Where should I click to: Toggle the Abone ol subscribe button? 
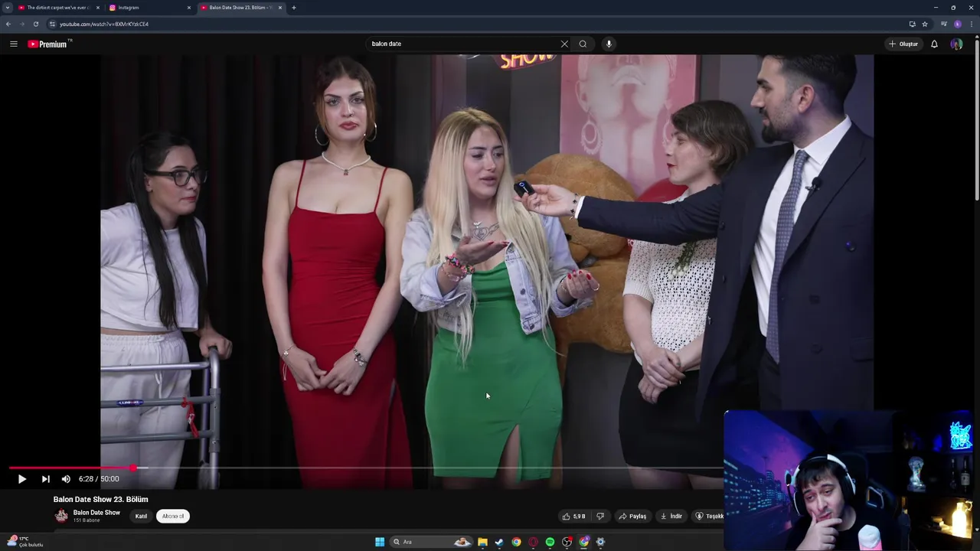click(x=173, y=516)
